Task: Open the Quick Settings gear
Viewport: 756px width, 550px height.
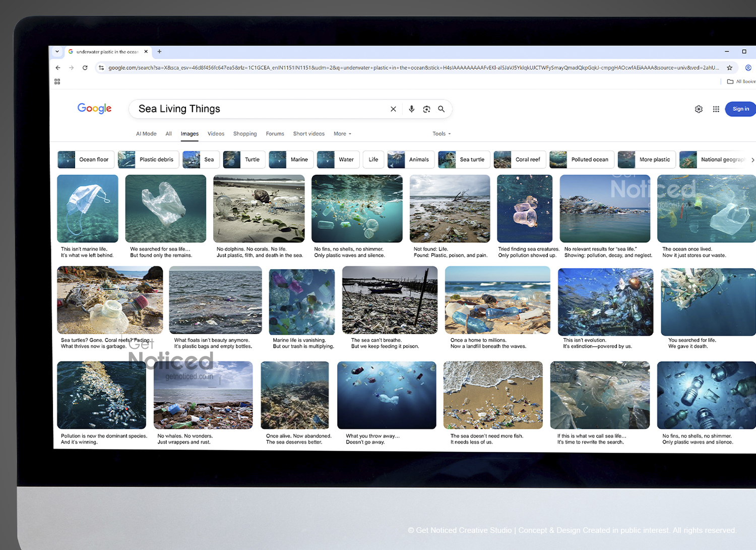Action: tap(699, 109)
